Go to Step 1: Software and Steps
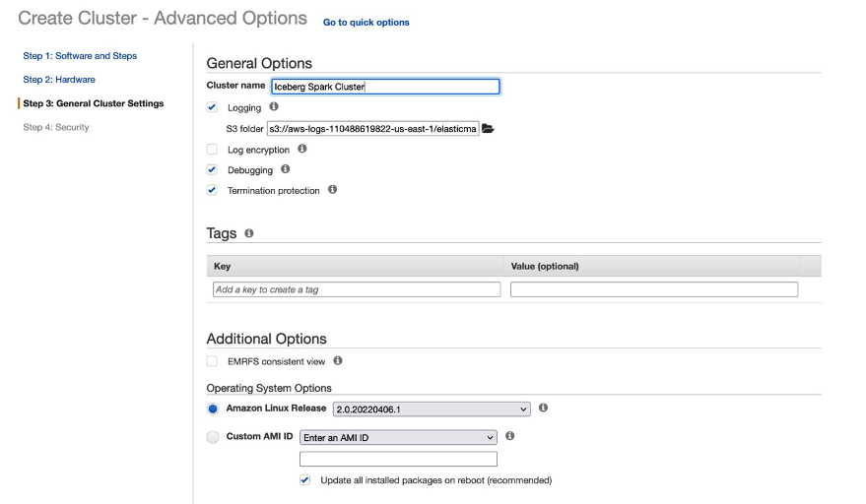 [x=80, y=56]
